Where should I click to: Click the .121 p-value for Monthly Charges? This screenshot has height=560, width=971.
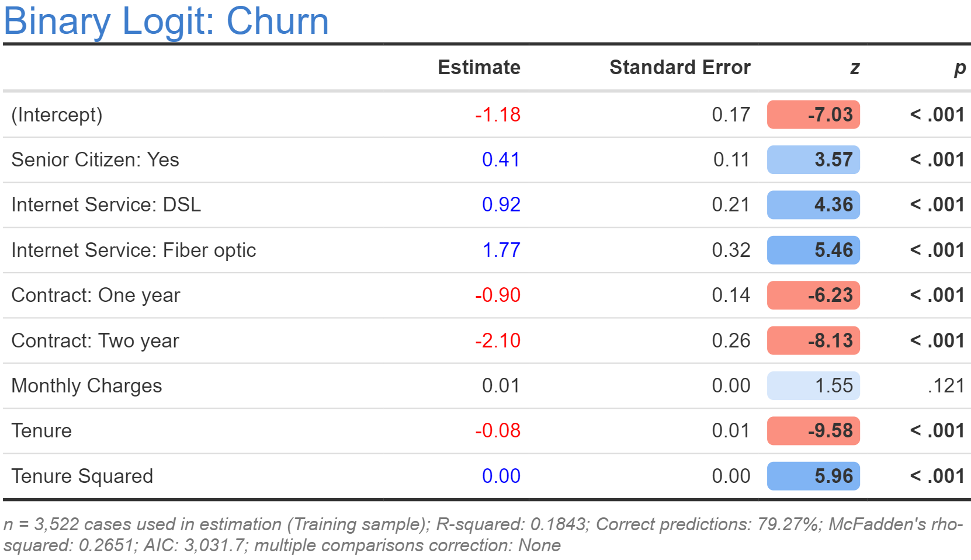click(945, 385)
